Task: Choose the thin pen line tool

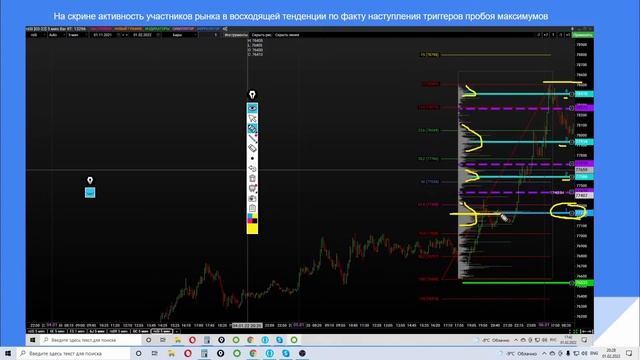Action: [252, 138]
